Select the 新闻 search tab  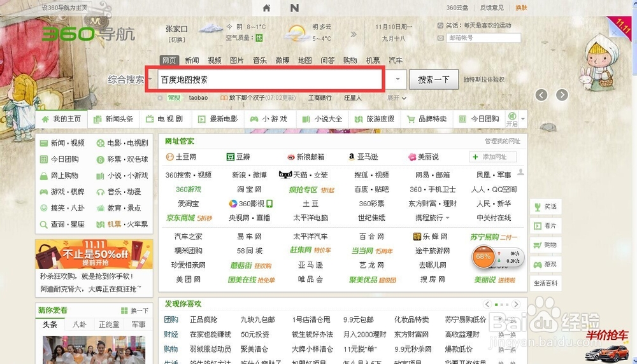click(x=192, y=60)
